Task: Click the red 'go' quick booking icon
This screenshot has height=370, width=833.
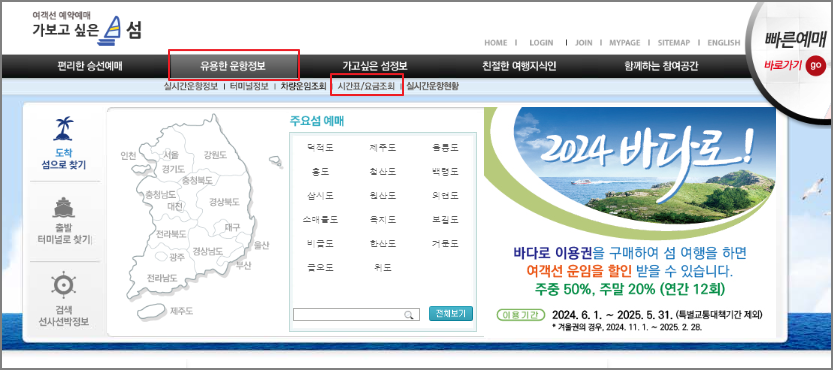Action: (x=815, y=65)
